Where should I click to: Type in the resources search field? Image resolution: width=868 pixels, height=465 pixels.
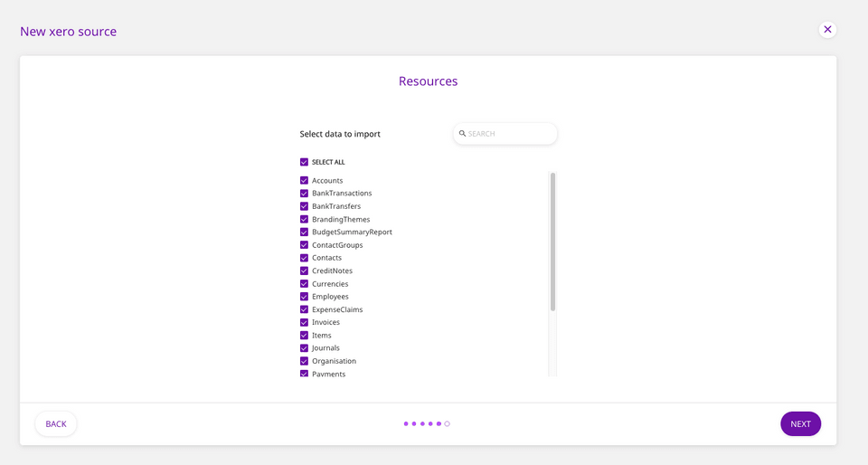509,134
